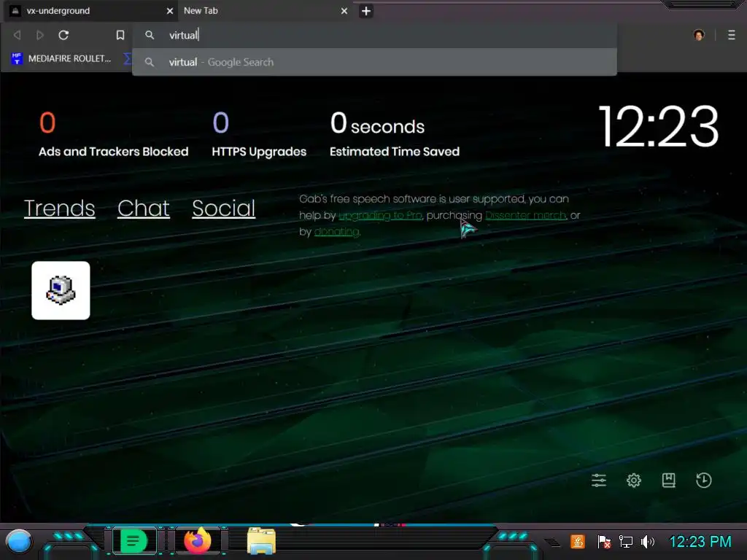The height and width of the screenshot is (560, 747).
Task: Open the green notes app in taskbar
Action: coord(134,542)
